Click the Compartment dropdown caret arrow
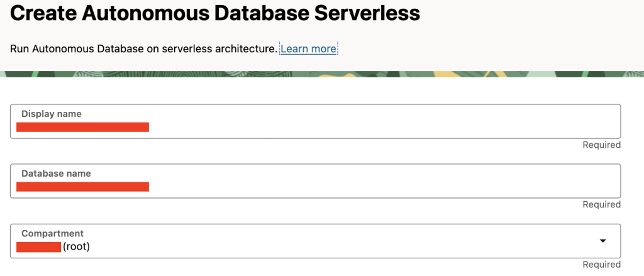The width and height of the screenshot is (644, 276). (602, 241)
